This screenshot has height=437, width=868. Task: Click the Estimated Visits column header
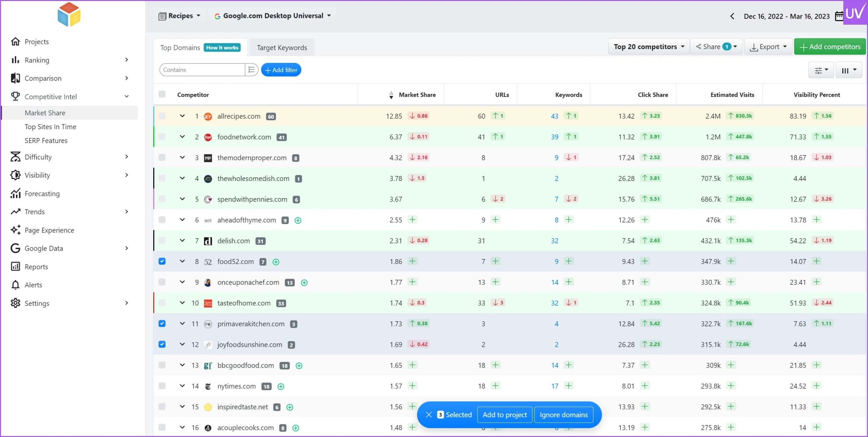[x=732, y=95]
